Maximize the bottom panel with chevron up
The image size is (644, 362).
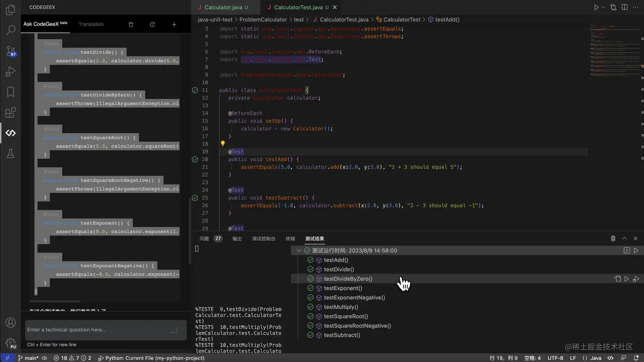(624, 239)
